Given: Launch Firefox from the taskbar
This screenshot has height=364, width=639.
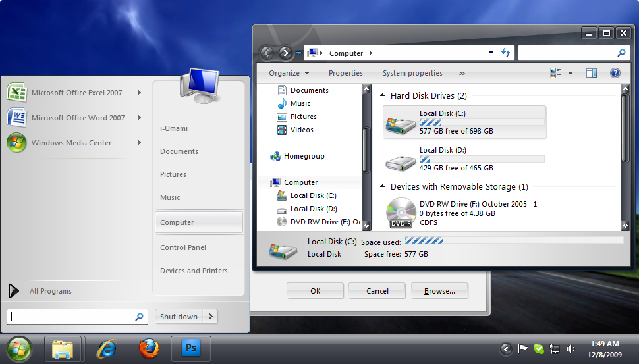Looking at the screenshot, I should click(x=149, y=349).
